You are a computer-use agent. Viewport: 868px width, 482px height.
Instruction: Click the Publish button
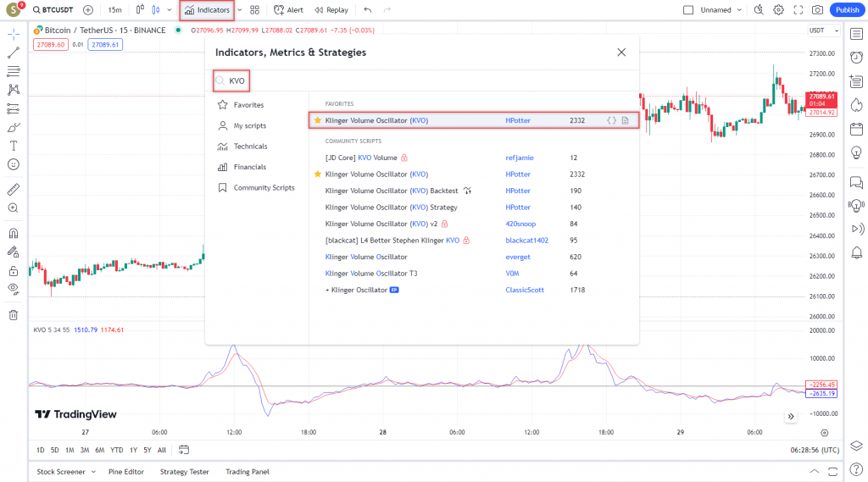pyautogui.click(x=847, y=10)
